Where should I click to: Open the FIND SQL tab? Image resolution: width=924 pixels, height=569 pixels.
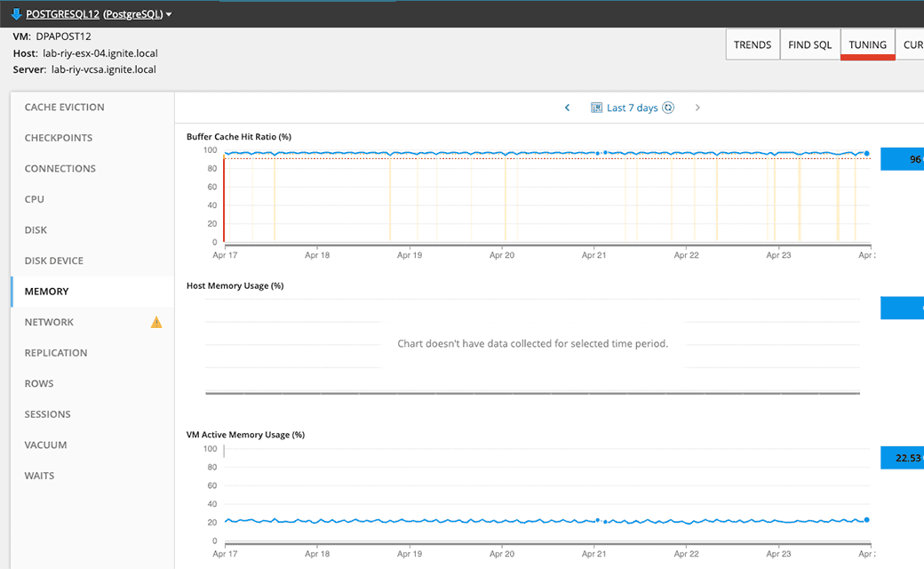pos(809,44)
